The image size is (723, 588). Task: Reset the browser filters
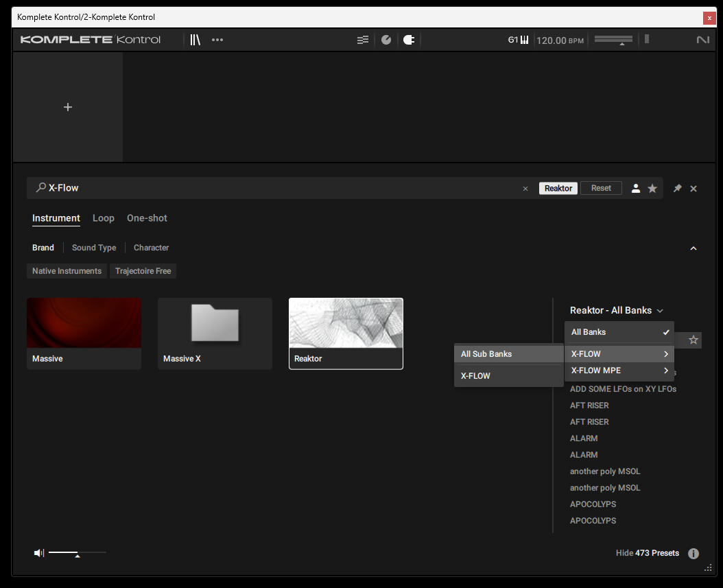[x=601, y=188]
